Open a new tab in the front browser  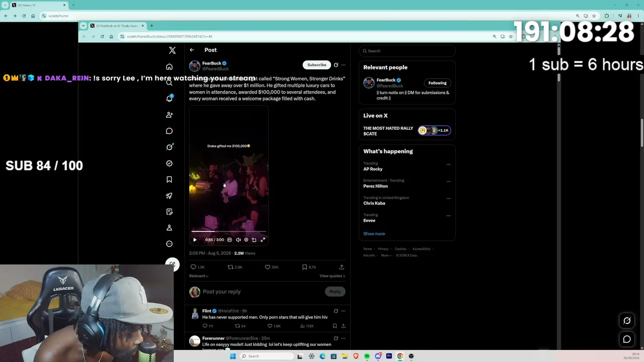pyautogui.click(x=151, y=26)
